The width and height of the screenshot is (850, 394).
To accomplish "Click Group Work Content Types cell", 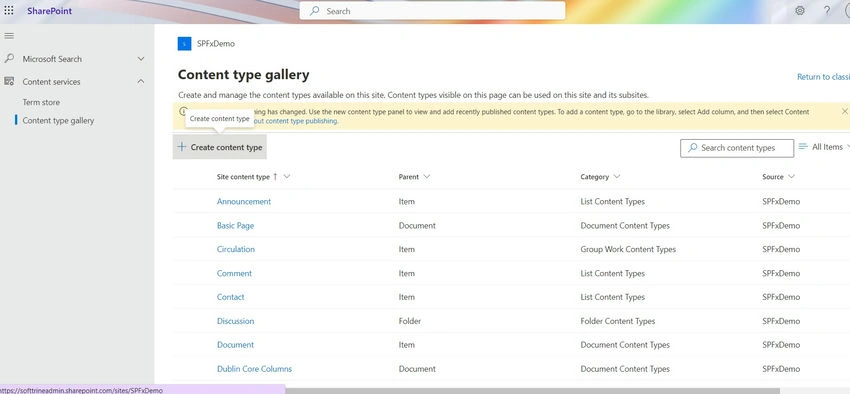I will 628,249.
